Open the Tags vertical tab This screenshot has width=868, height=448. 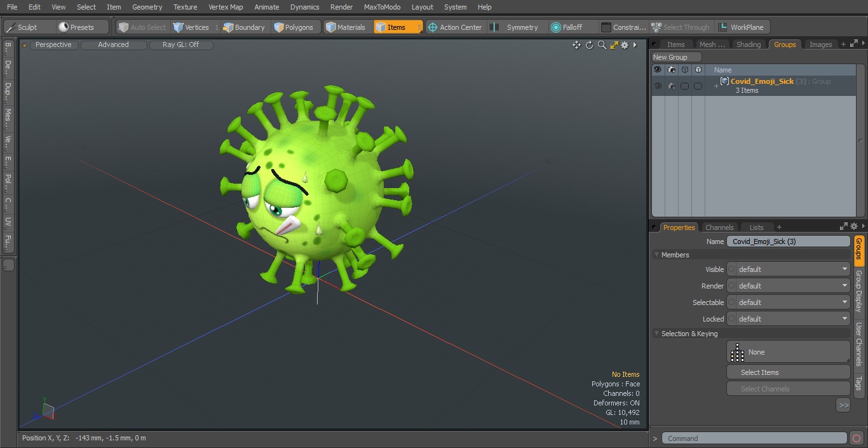pos(858,383)
